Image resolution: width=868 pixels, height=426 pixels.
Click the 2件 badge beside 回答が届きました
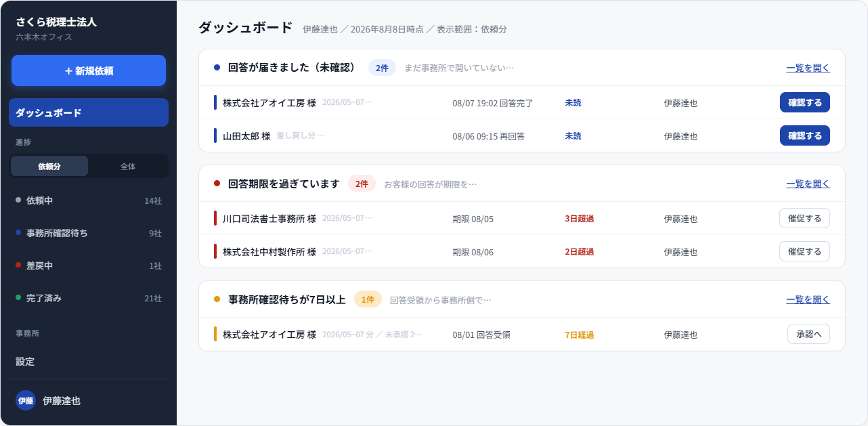coord(382,68)
